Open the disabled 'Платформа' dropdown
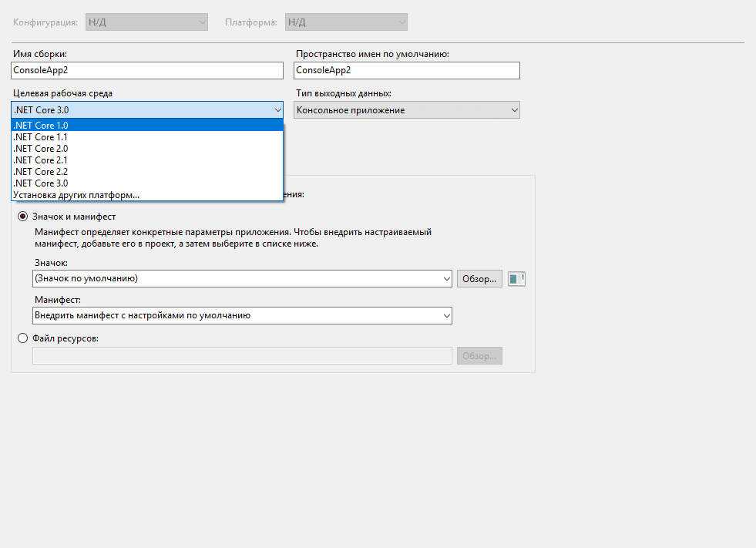Viewport: 756px width, 548px height. pos(346,22)
